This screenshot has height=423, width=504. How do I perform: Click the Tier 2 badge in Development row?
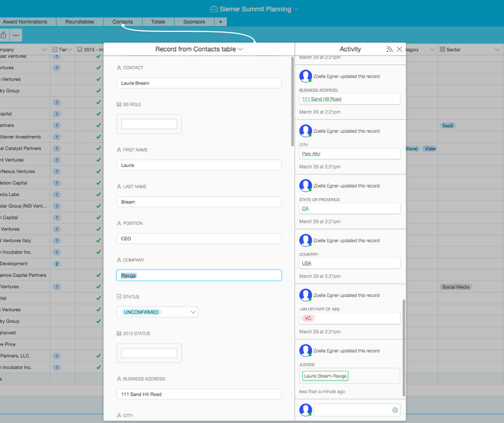pos(57,264)
